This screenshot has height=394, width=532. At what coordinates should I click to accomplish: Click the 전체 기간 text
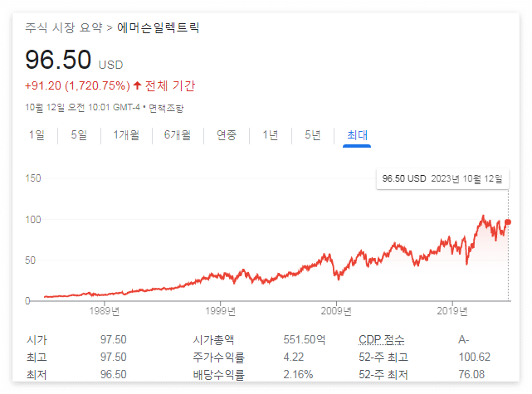click(x=170, y=85)
